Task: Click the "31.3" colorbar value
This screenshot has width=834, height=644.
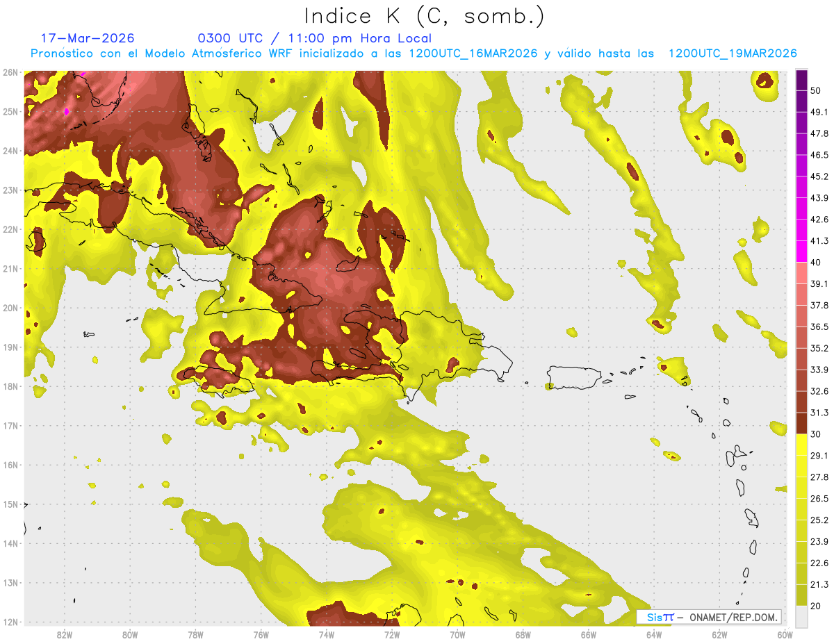Action: pyautogui.click(x=820, y=413)
